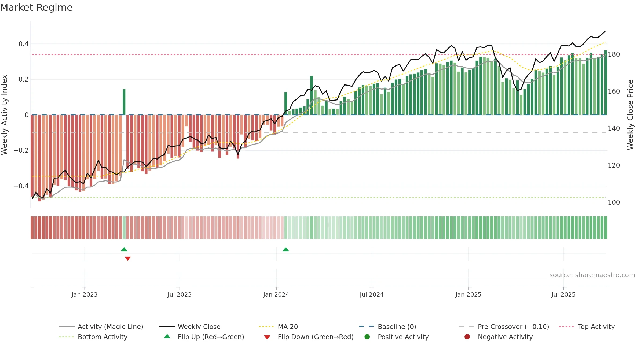
Task: Select the green flip-up marker in spring 2023
Action: [x=124, y=249]
